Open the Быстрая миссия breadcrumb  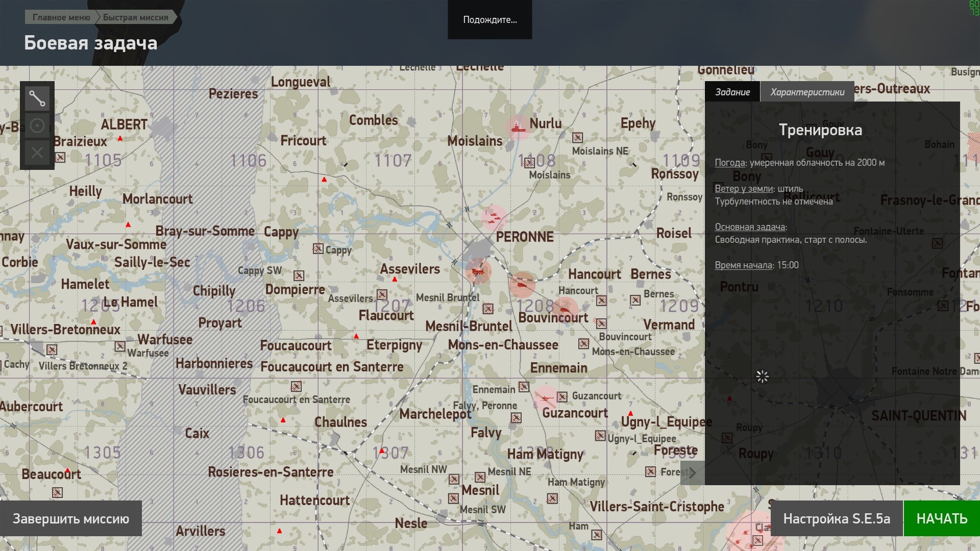136,17
